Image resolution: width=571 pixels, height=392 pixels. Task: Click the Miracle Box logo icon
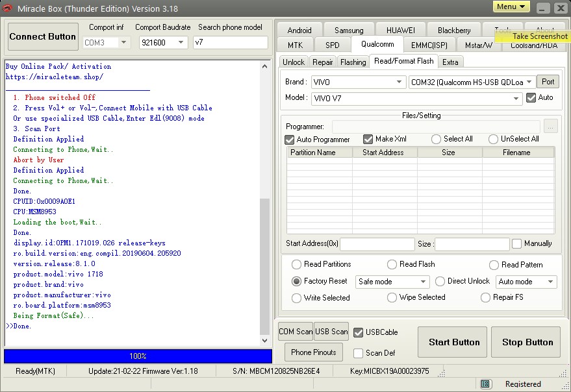[x=7, y=8]
